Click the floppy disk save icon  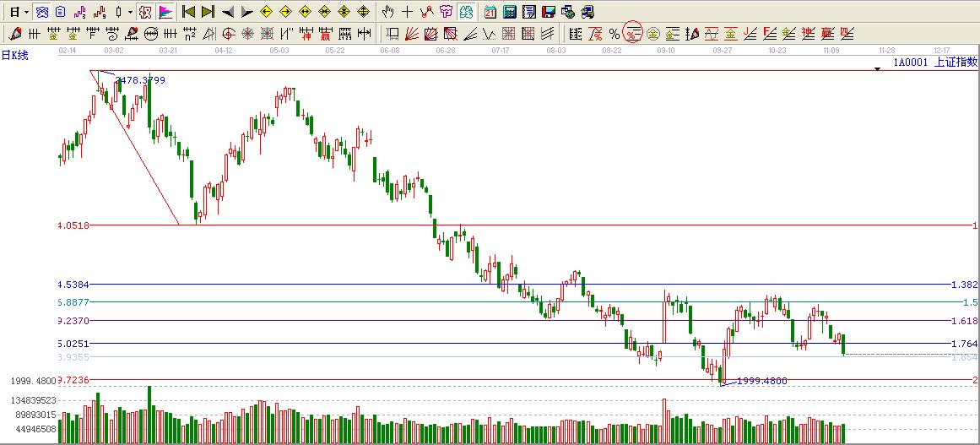549,12
